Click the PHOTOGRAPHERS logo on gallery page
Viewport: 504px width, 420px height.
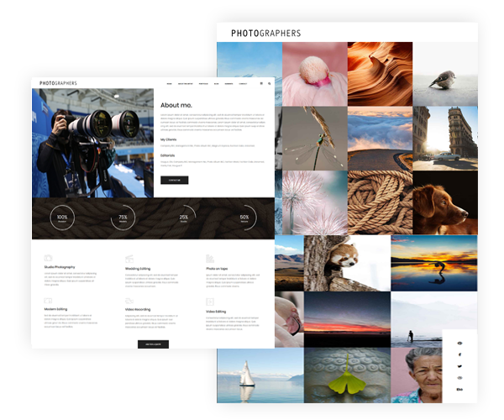pos(265,33)
